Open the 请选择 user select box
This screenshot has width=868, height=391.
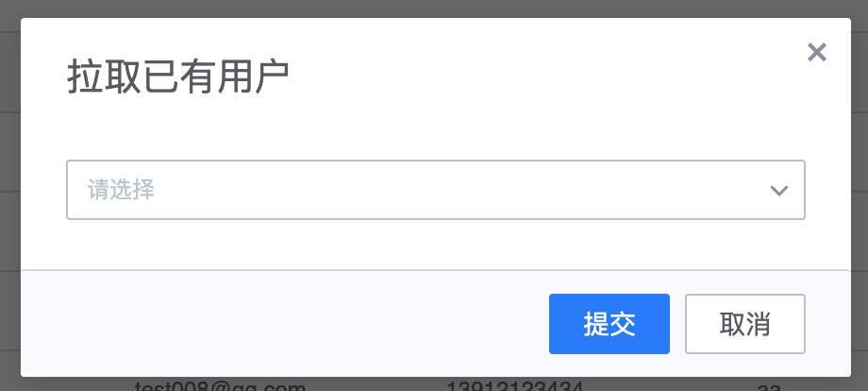pyautogui.click(x=436, y=190)
